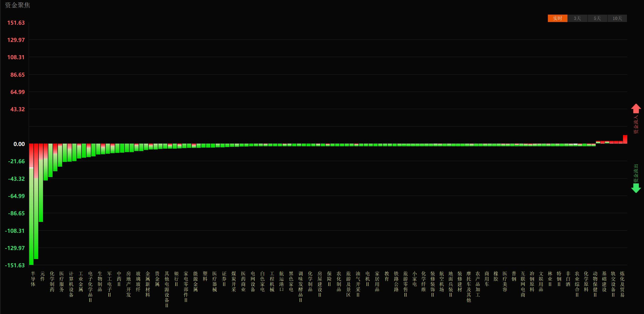Click the 化学制药 sector label
The height and width of the screenshot is (314, 644).
click(x=52, y=281)
